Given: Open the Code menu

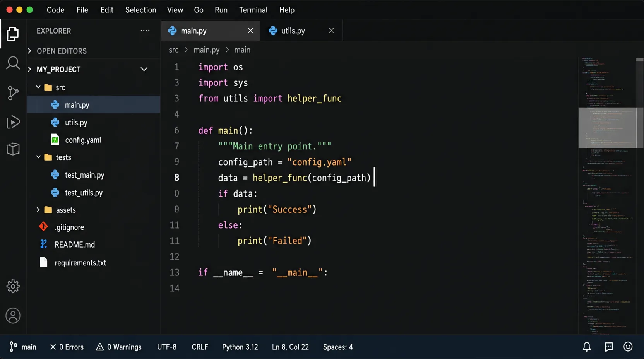Looking at the screenshot, I should pos(55,10).
